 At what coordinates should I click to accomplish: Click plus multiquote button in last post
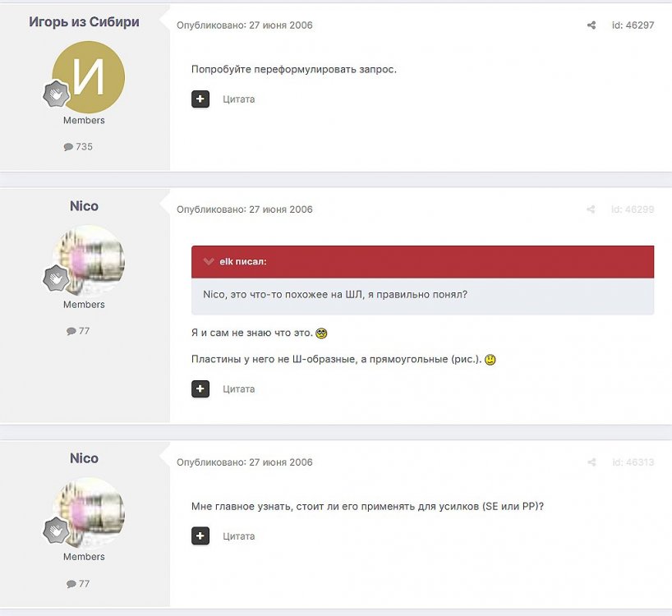click(x=200, y=536)
